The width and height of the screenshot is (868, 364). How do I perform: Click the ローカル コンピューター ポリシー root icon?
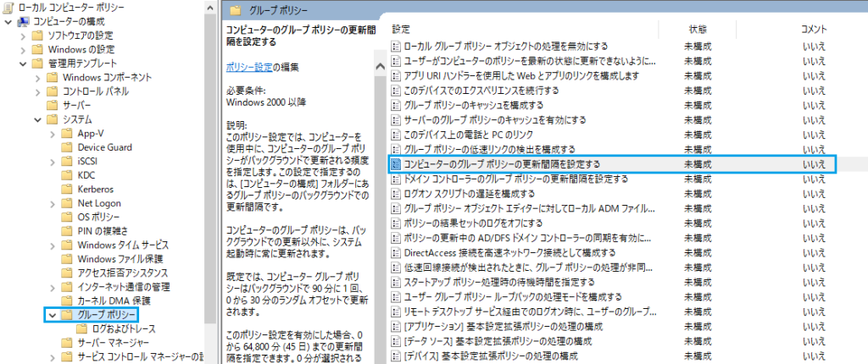(8, 8)
